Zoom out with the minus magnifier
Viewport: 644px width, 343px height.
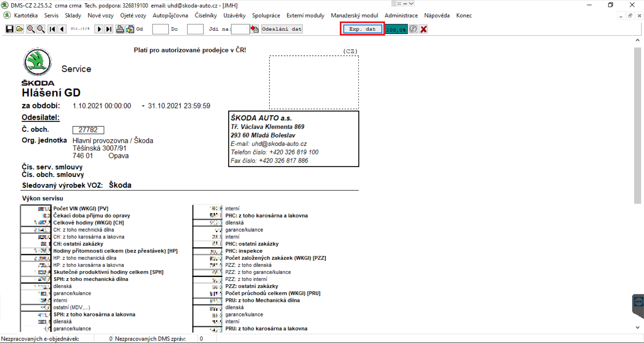(x=41, y=29)
